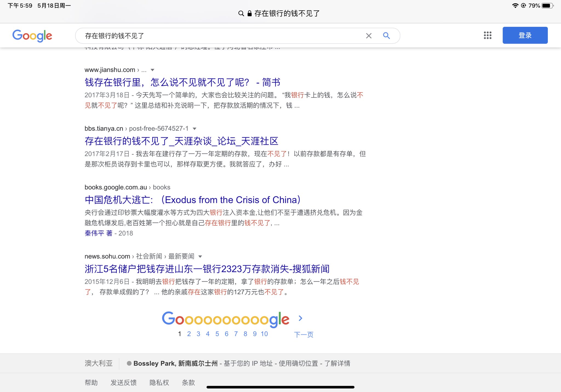Click the bbs.tianya.cn URL breadcrumb
The height and width of the screenshot is (392, 561).
[x=104, y=128]
